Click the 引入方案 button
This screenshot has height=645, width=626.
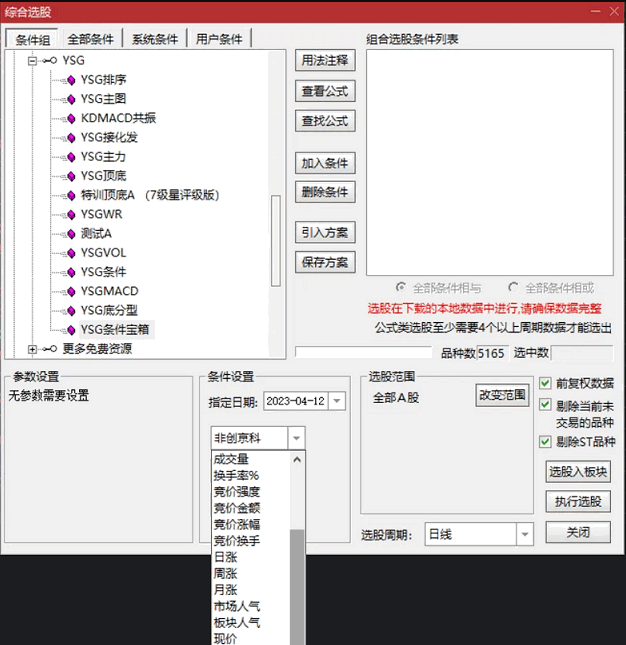click(325, 233)
